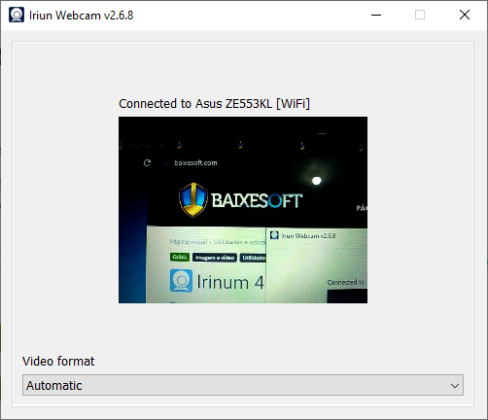
Task: Click the disabled maximize window button
Action: point(420,15)
